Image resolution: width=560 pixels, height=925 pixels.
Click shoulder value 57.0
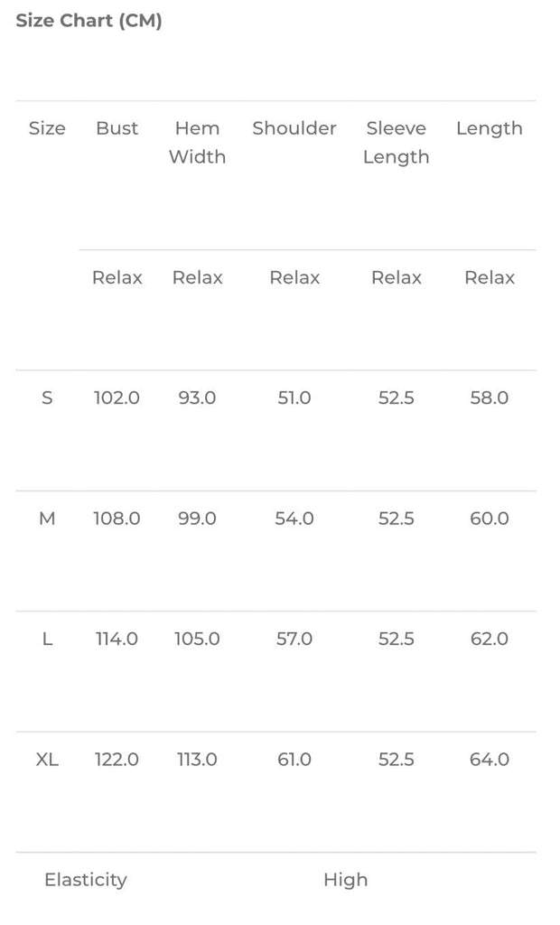point(294,639)
